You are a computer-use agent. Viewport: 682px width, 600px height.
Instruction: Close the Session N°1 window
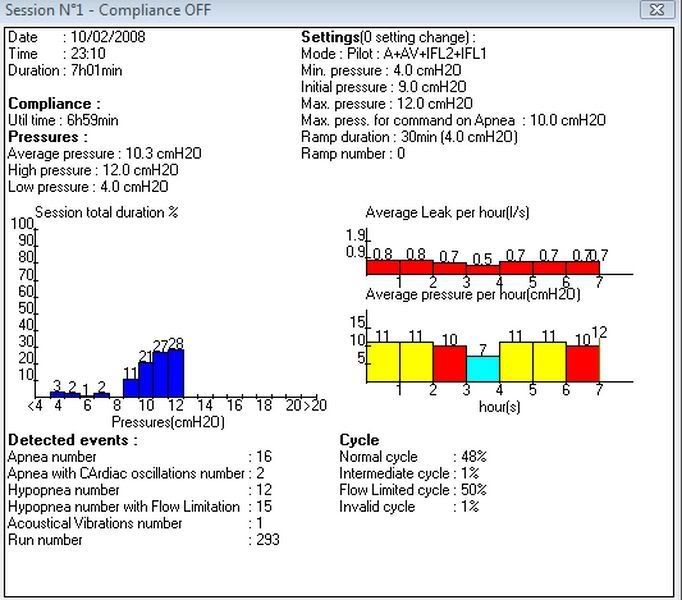coord(656,9)
